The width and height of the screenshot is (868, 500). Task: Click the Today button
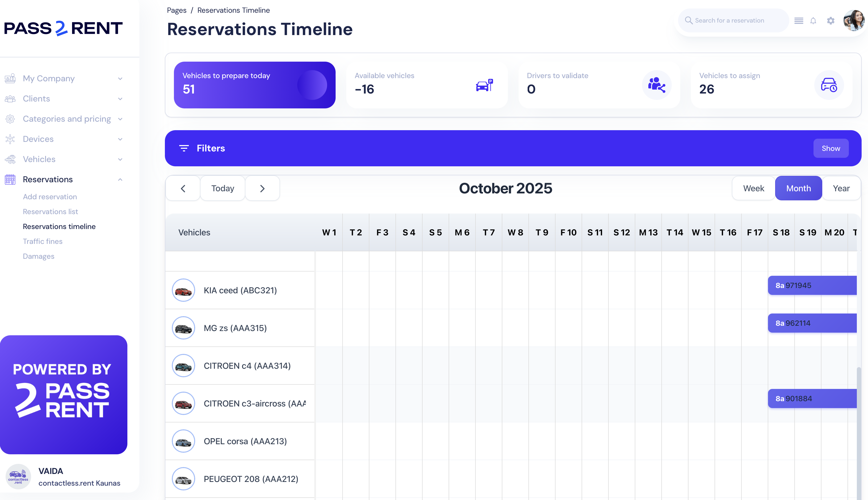click(x=222, y=188)
